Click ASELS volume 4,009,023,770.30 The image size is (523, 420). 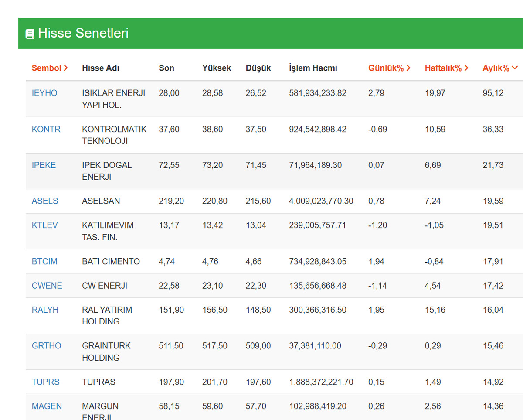[321, 201]
